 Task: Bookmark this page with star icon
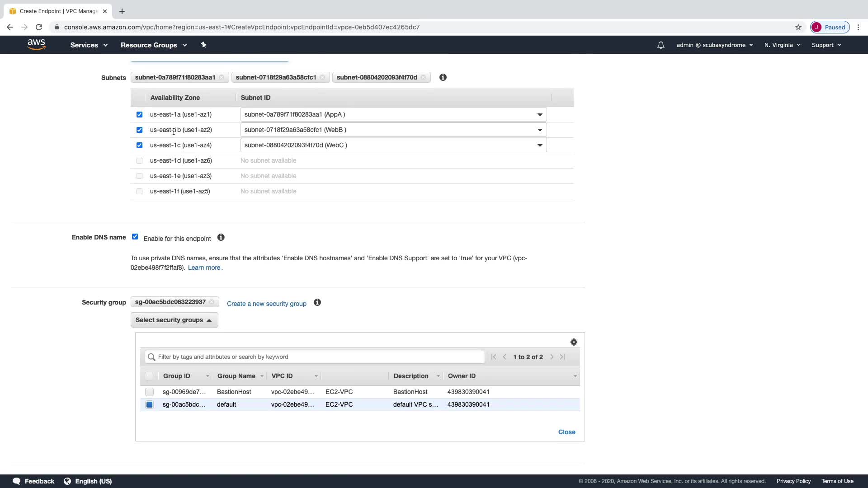click(x=798, y=27)
